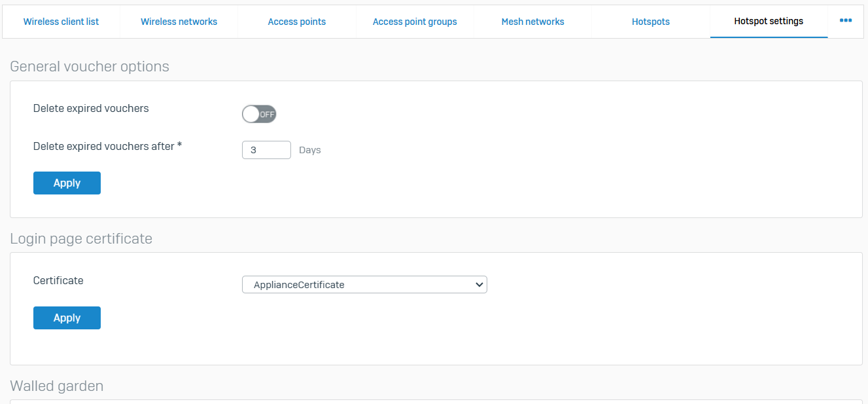The height and width of the screenshot is (404, 868).
Task: Select the Hotspot settings tab
Action: click(x=769, y=22)
